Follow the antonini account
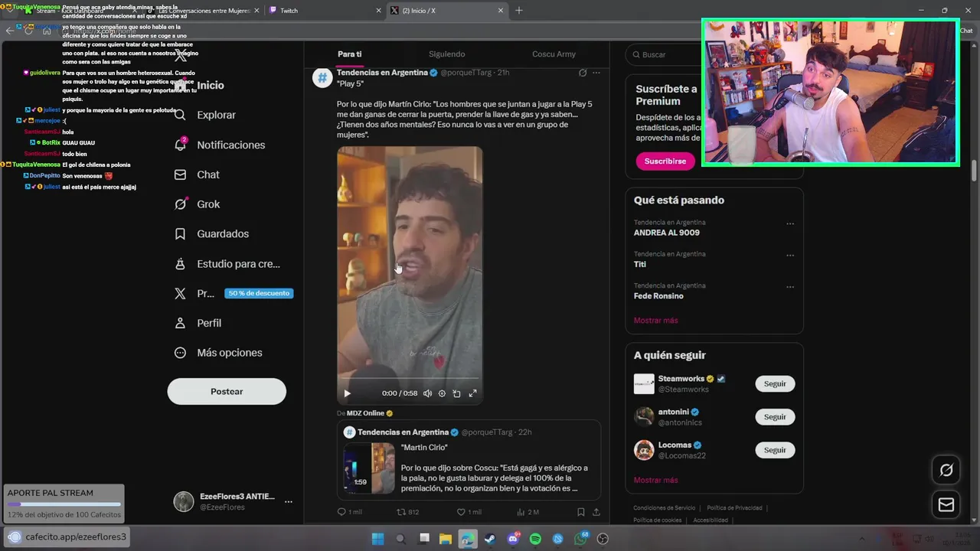Viewport: 980px width, 551px height. click(775, 417)
